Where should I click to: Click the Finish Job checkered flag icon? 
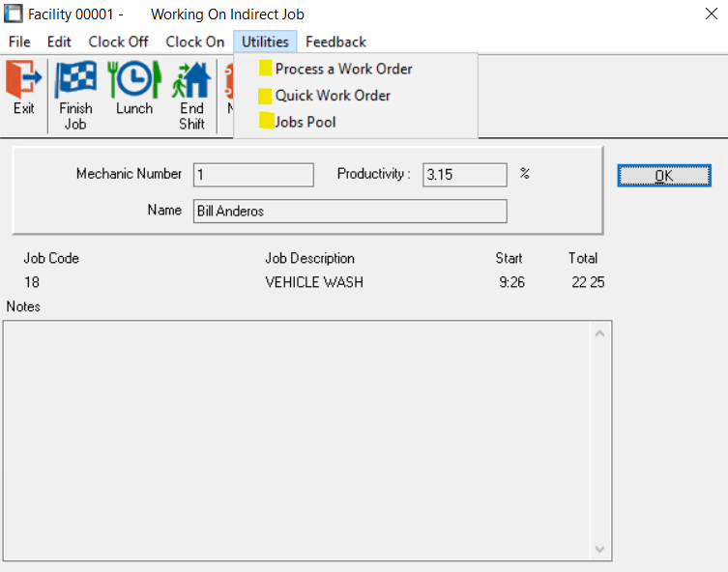tap(75, 78)
